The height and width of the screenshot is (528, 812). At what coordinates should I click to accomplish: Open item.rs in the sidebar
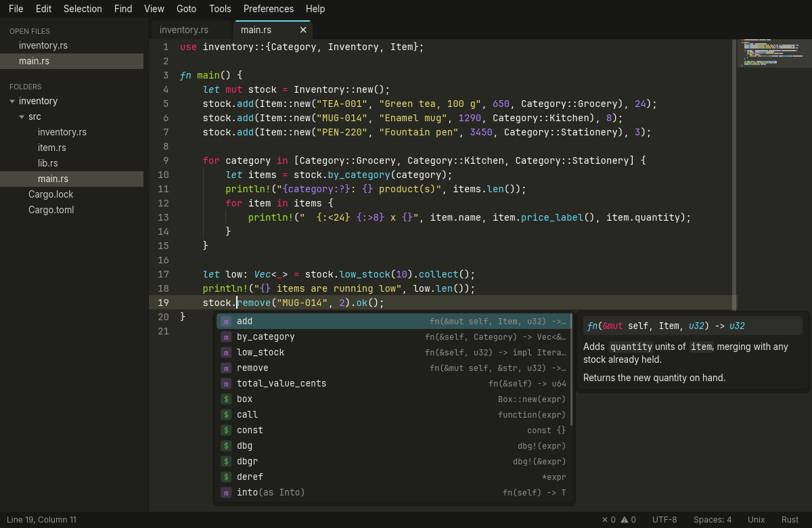coord(72,148)
